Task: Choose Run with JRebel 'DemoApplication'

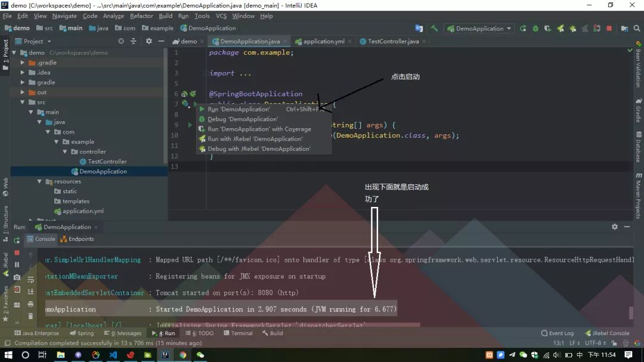Action: pos(264,139)
